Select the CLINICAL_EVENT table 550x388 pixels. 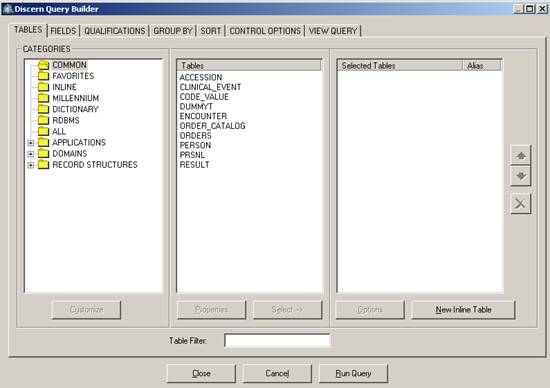[210, 87]
